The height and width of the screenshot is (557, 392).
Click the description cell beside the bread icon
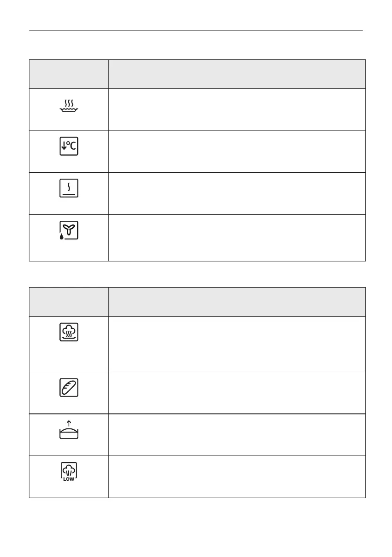pos(236,392)
